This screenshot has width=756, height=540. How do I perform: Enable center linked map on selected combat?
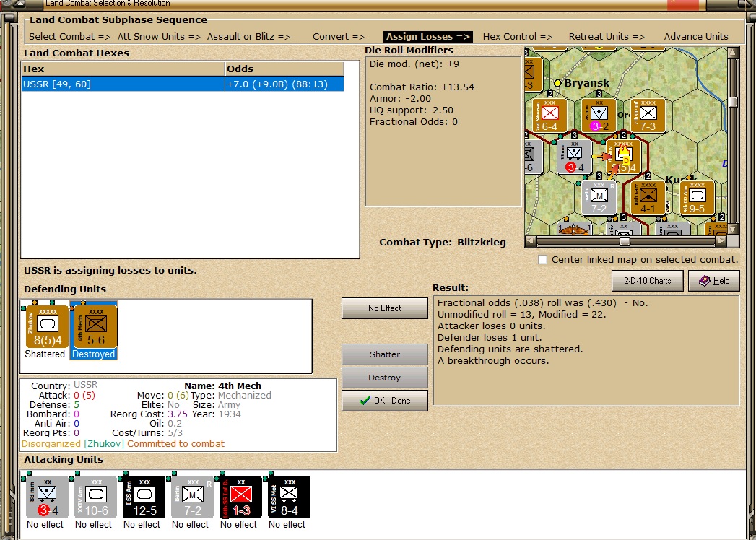[543, 260]
